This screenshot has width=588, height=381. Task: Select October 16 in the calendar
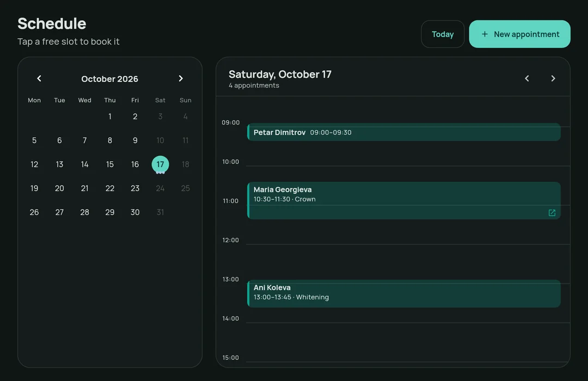tap(135, 164)
